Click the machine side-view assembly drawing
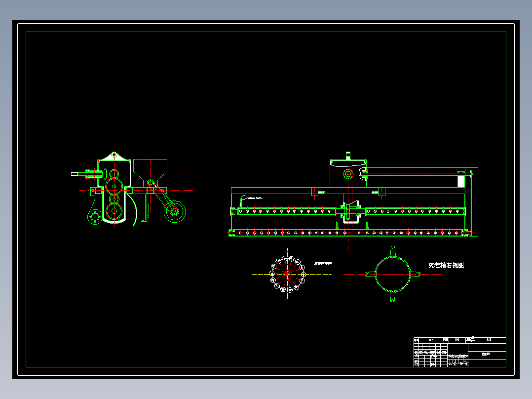 (131, 190)
